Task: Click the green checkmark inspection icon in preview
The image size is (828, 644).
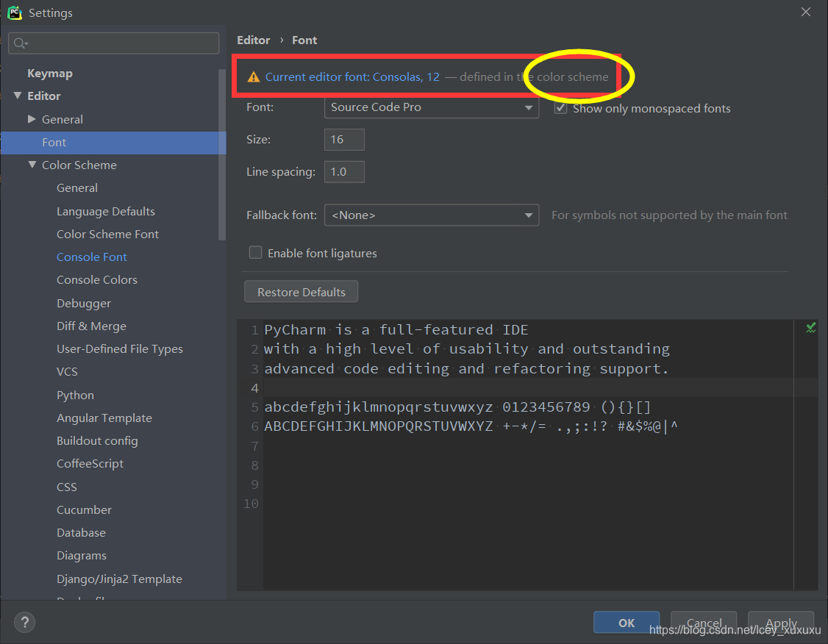Action: [811, 328]
